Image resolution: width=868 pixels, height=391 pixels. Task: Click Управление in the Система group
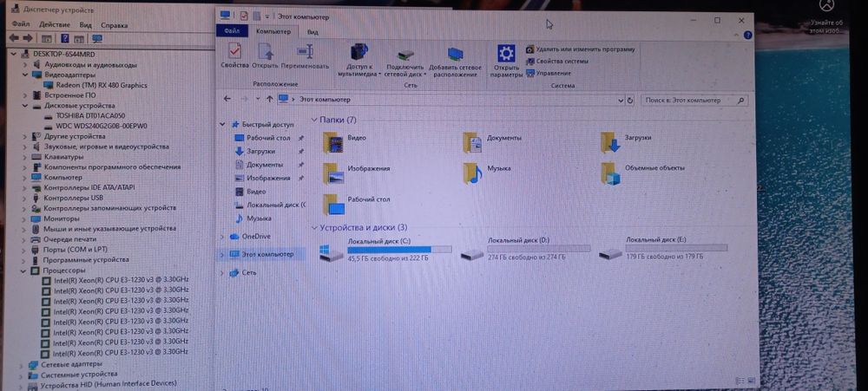548,73
